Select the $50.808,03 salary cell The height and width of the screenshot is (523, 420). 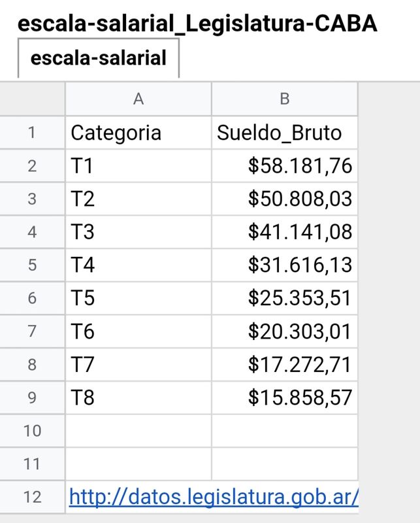click(285, 199)
